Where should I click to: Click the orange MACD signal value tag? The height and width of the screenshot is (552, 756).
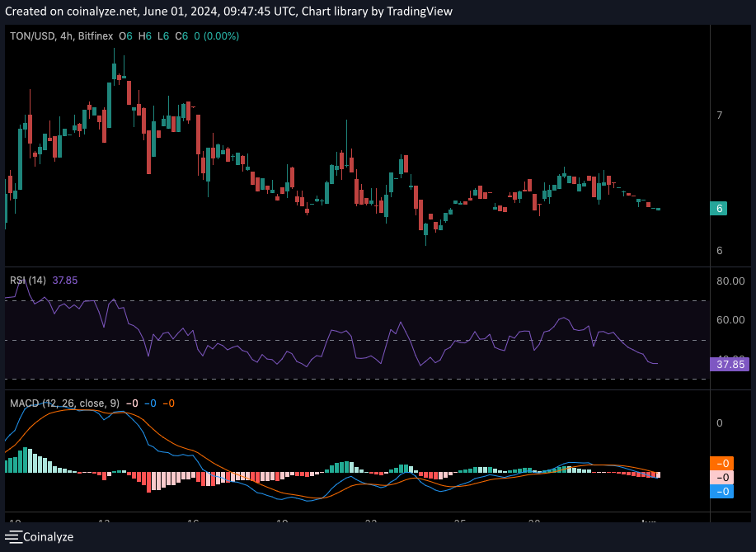tap(720, 464)
